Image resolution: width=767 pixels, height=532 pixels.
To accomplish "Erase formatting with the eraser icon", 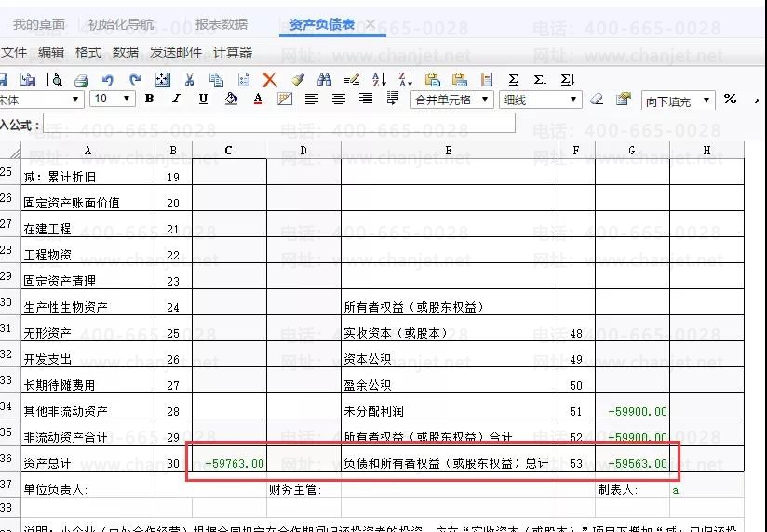I will (597, 100).
